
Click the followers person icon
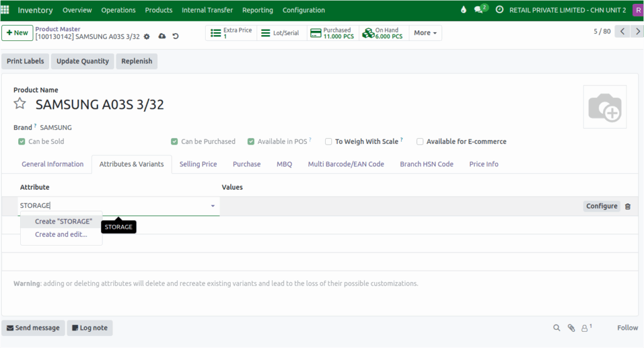pos(586,327)
